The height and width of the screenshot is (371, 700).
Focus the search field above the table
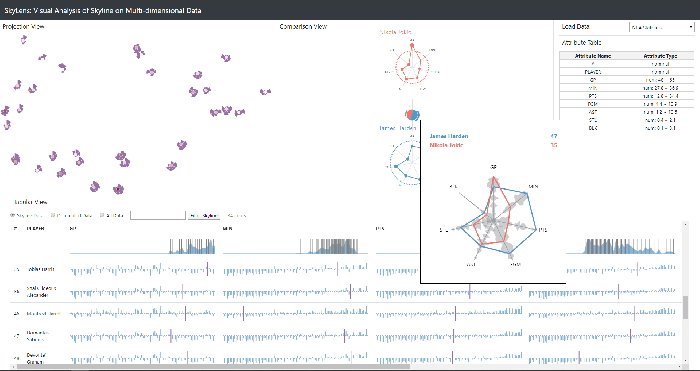click(158, 216)
